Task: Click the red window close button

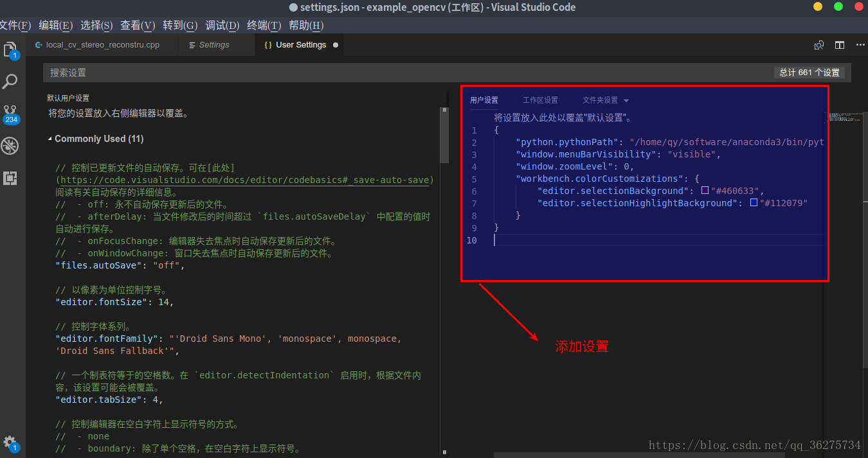Action: click(x=859, y=6)
